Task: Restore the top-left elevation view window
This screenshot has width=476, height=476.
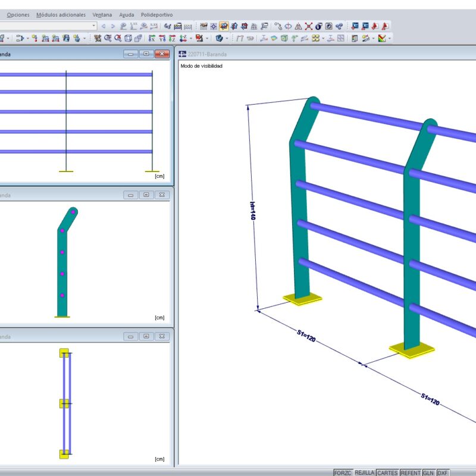Action: pyautogui.click(x=146, y=54)
